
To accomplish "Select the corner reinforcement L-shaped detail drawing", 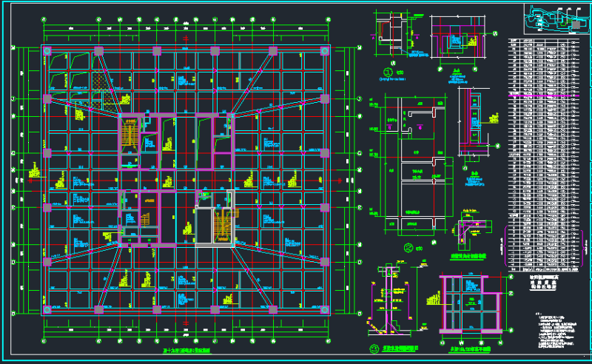I will coord(472,231).
